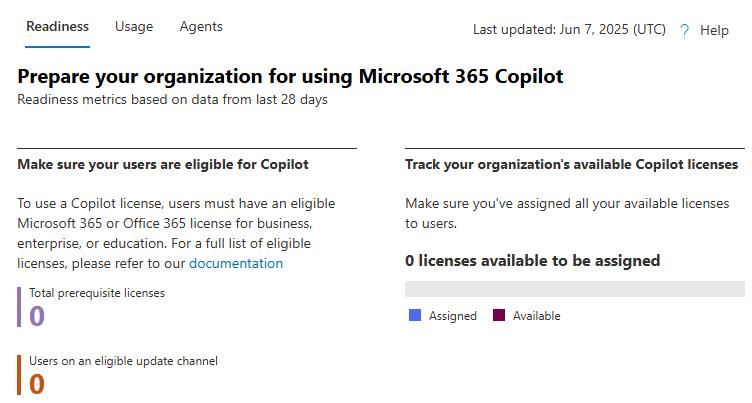Open the Help link text
This screenshot has height=403, width=752.
click(714, 30)
